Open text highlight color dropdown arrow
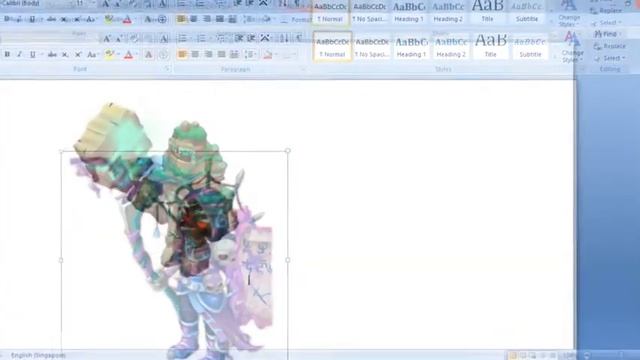 tap(118, 54)
